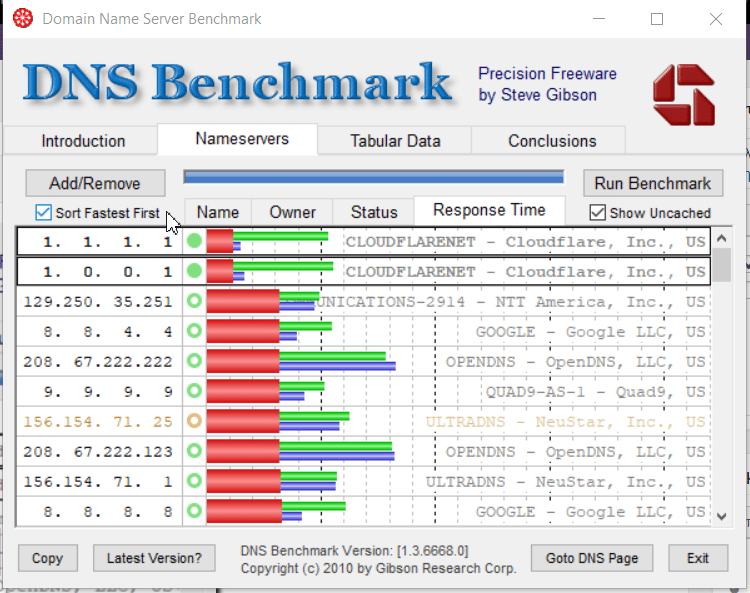Click Precision Freeware by Steve Gibson text
The width and height of the screenshot is (750, 593).
tap(547, 84)
